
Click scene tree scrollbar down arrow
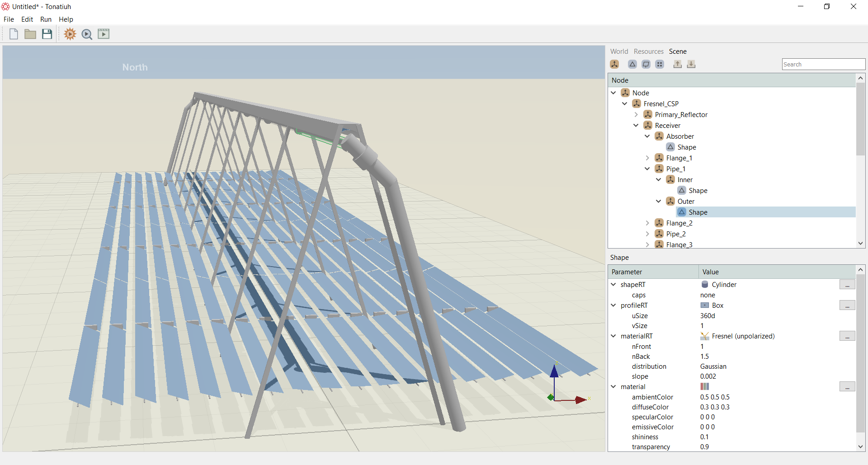(860, 243)
